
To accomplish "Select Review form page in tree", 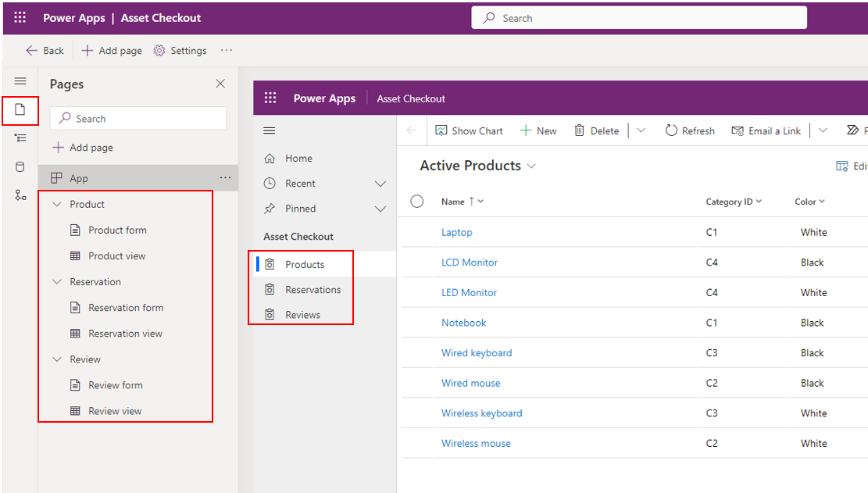I will (x=115, y=385).
